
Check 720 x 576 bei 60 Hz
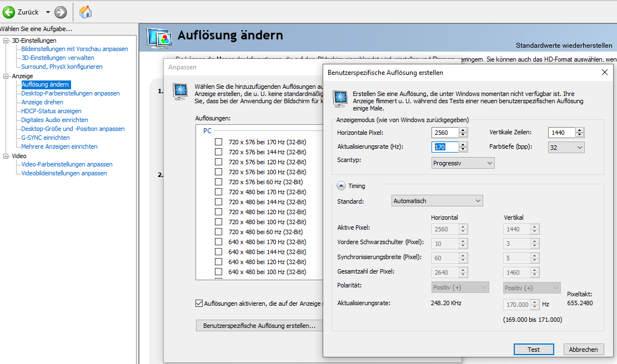tap(219, 181)
